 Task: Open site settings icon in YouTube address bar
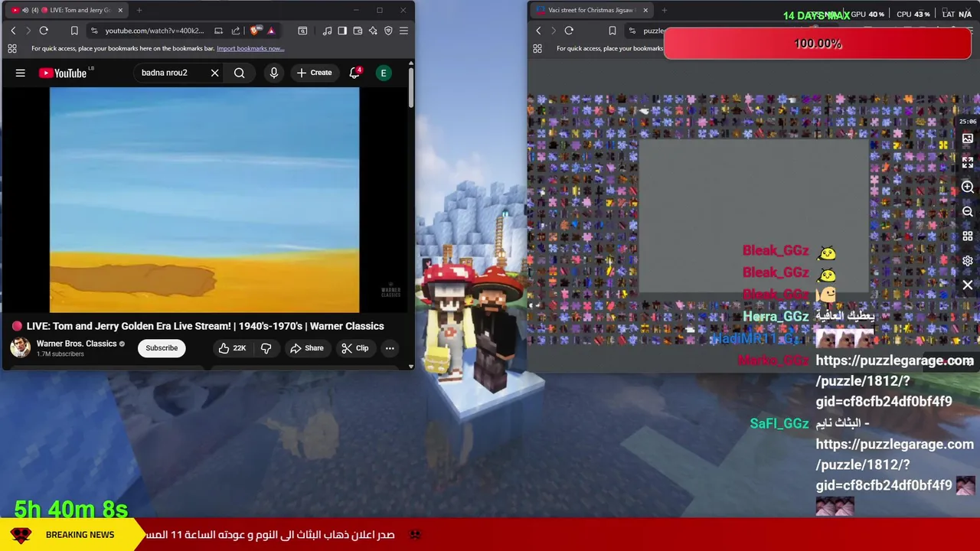coord(93,31)
